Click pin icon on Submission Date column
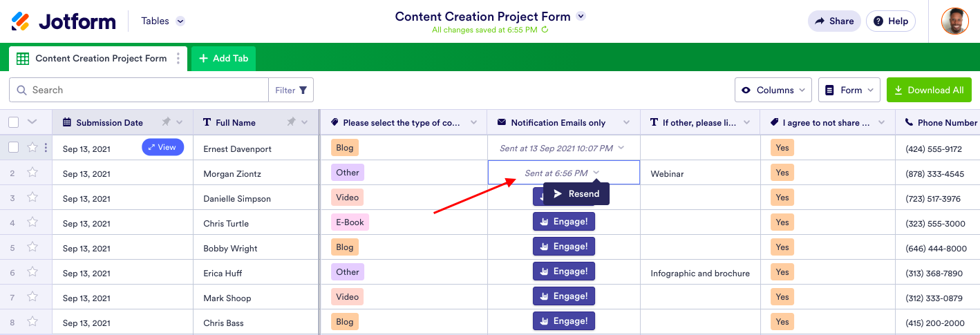Image resolution: width=980 pixels, height=335 pixels. pos(166,122)
